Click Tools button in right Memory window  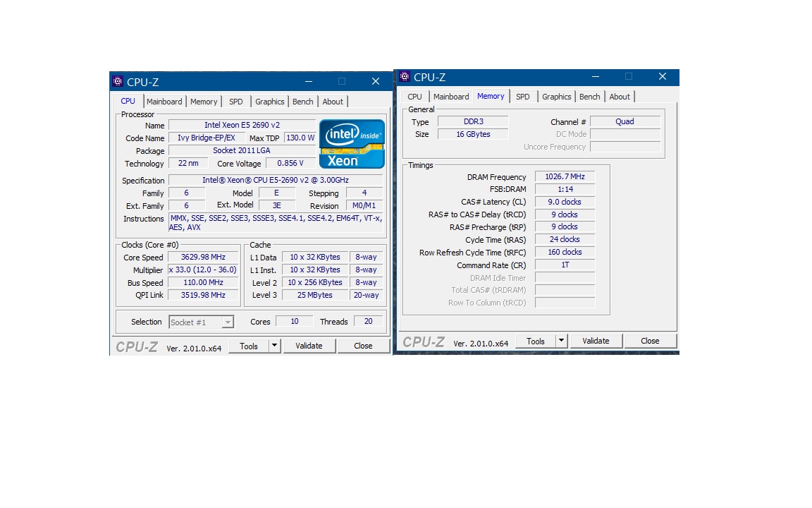click(536, 341)
